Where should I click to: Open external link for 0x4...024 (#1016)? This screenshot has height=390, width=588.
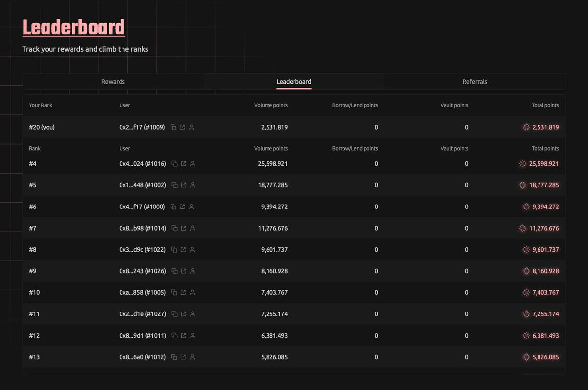click(183, 164)
